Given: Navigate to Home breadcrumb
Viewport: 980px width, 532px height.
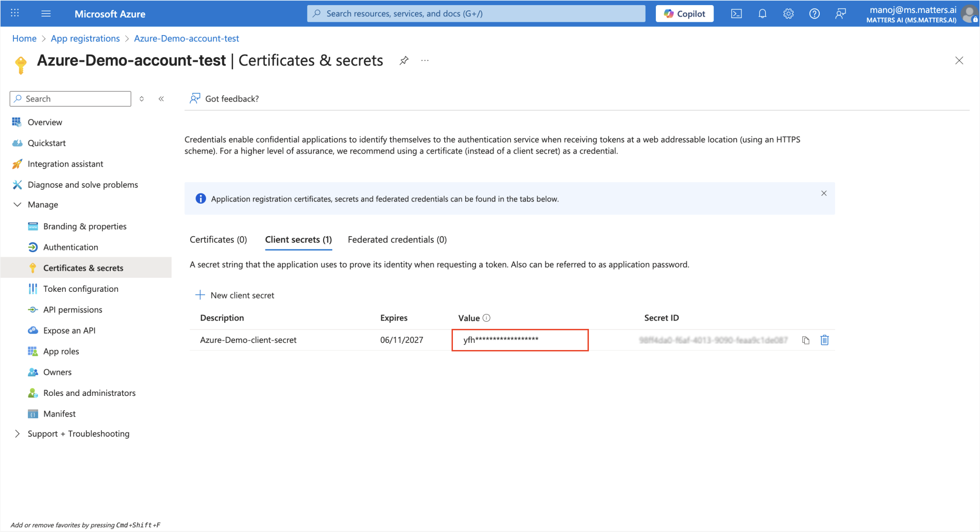Looking at the screenshot, I should pyautogui.click(x=24, y=38).
